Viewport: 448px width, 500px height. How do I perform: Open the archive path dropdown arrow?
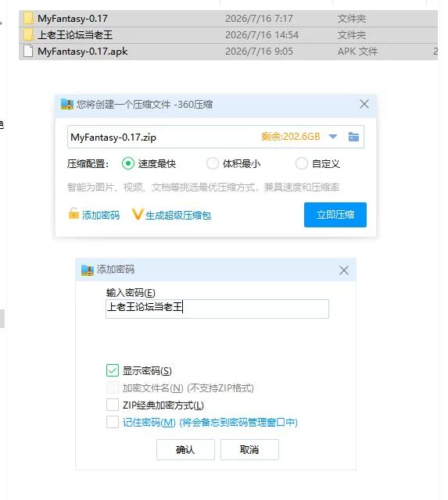pos(333,137)
